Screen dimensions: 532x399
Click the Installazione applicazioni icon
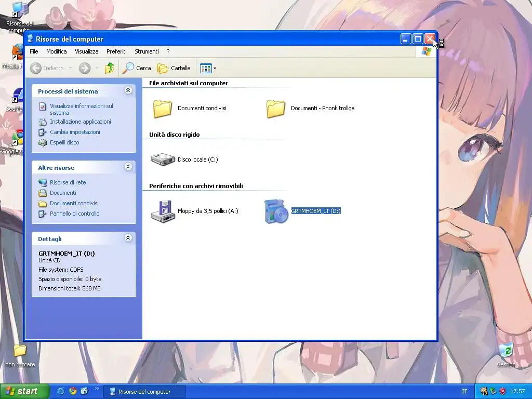[43, 122]
